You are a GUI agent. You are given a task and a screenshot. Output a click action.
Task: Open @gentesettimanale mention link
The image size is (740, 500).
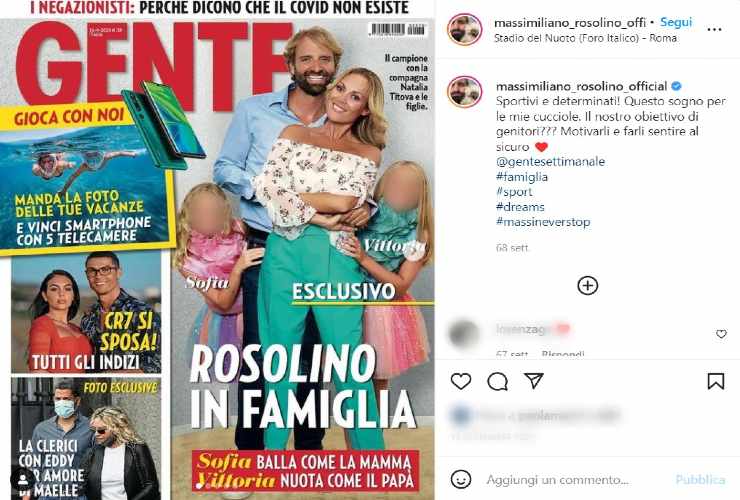(x=550, y=161)
